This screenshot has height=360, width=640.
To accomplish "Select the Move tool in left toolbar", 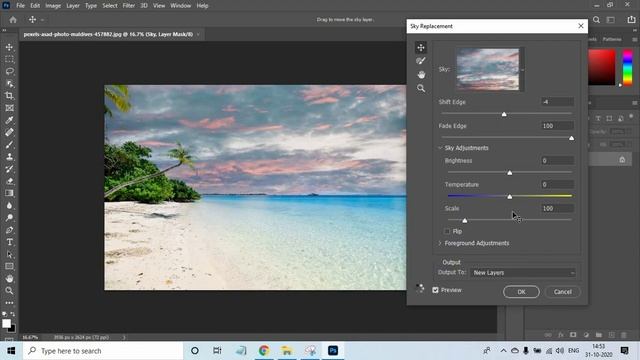I will coord(9,47).
